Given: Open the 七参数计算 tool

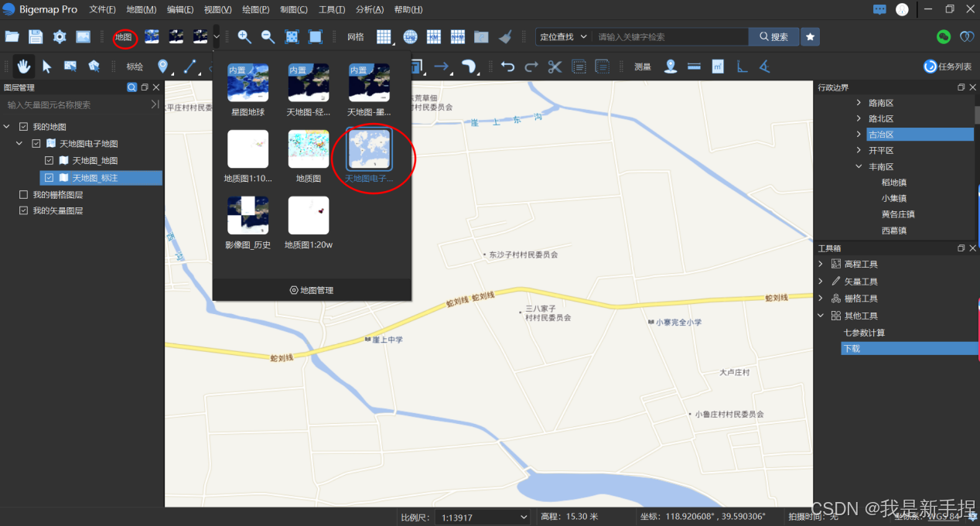Looking at the screenshot, I should 864,333.
